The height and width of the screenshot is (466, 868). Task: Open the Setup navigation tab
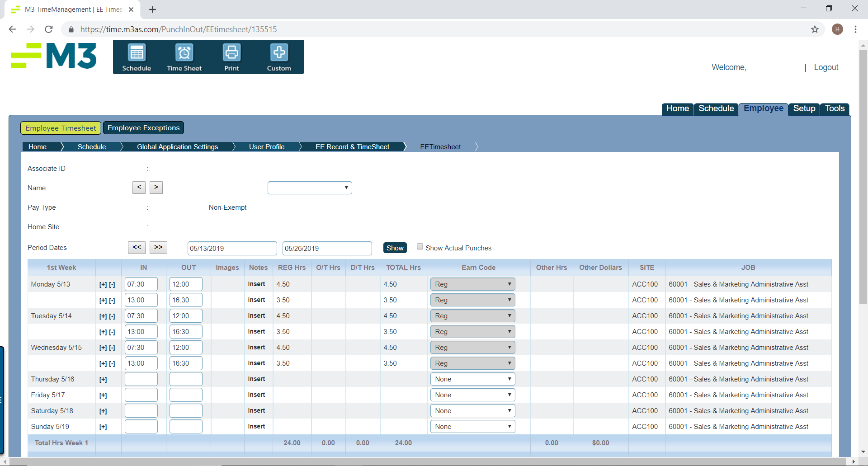click(x=804, y=108)
